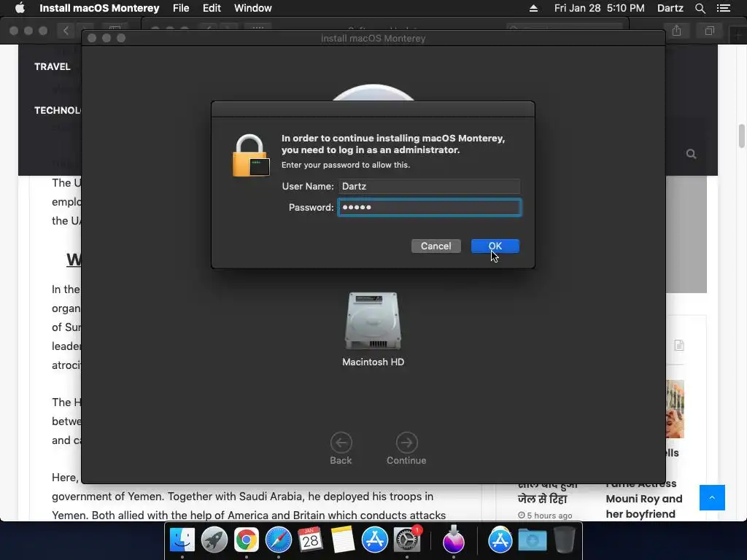The image size is (747, 560).
Task: Open the Install macOS Monterey app menu
Action: [x=99, y=8]
